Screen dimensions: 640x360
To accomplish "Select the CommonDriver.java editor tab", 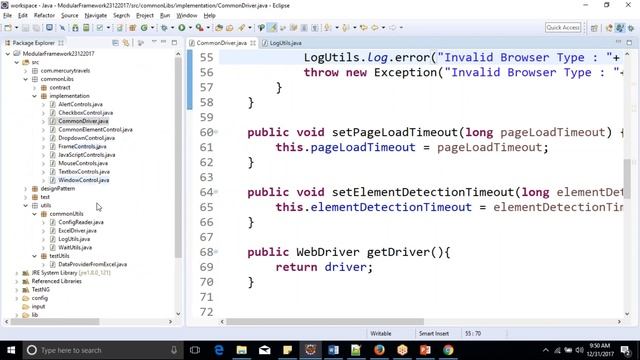I will pos(222,43).
